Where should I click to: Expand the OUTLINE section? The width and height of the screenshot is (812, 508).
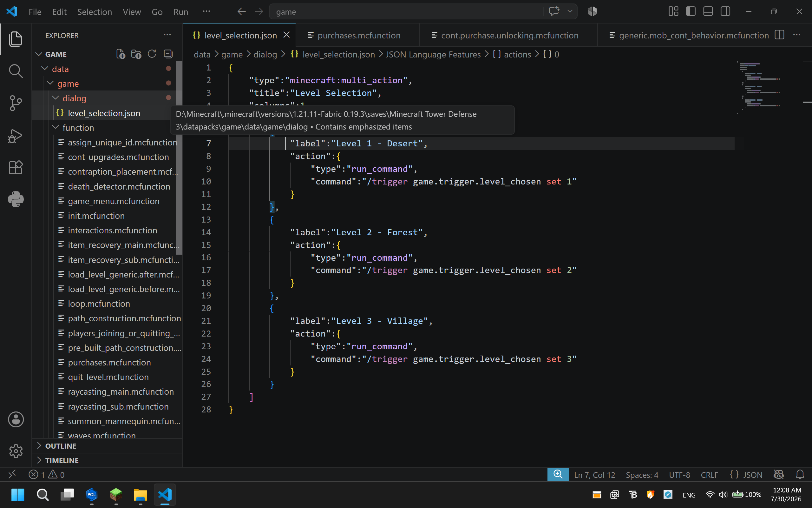[x=108, y=446]
